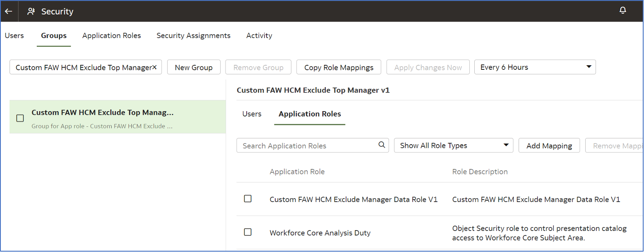Open the notifications bell

pos(622,10)
